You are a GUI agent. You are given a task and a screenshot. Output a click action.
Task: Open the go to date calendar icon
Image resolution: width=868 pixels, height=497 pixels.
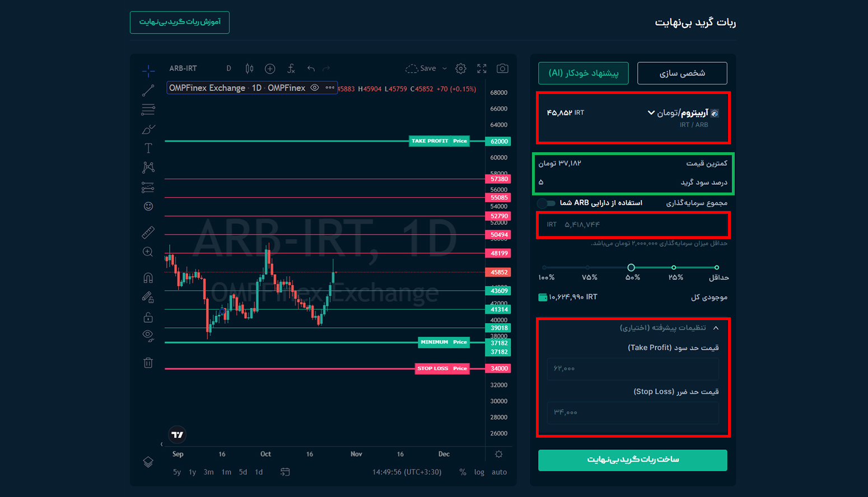click(285, 472)
